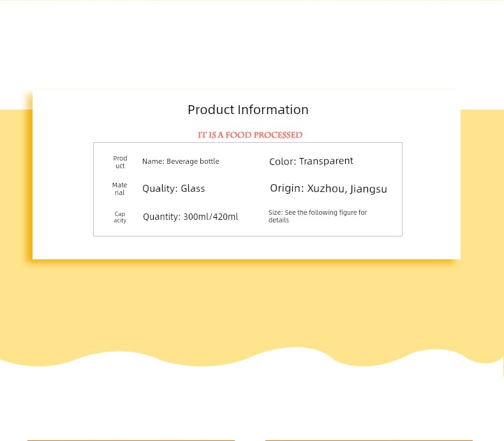This screenshot has width=504, height=441.
Task: Click the word 'Information' in the heading
Action: [273, 110]
